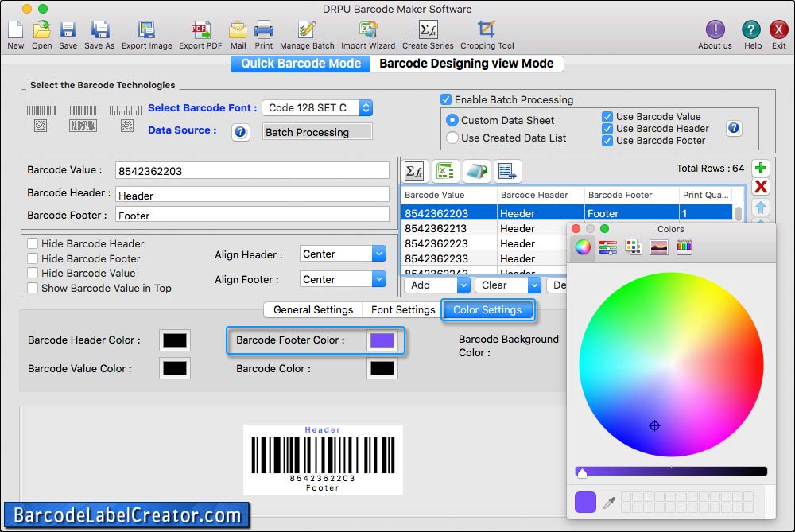Select the Use Created Data List option
The image size is (795, 532).
[x=452, y=138]
